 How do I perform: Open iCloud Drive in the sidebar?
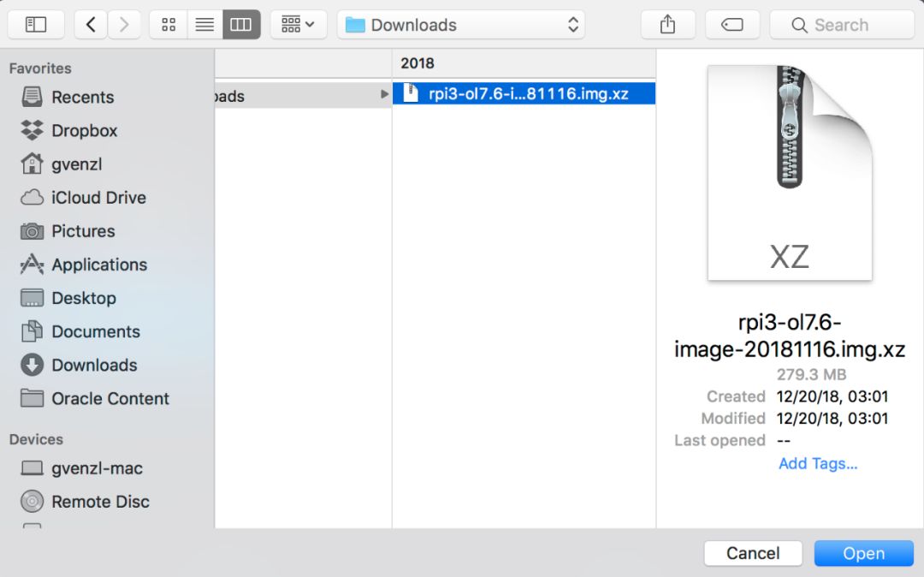pos(98,198)
